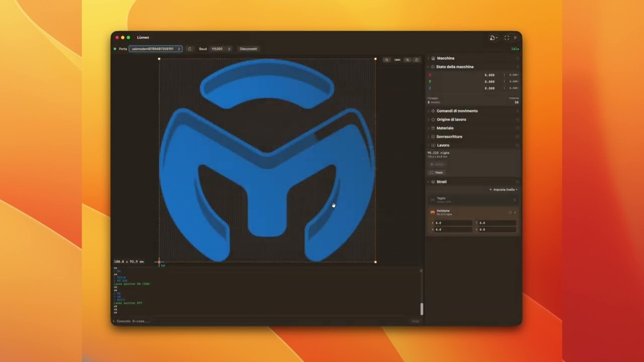
Task: Toggle fullscreen frame icon in title bar
Action: click(507, 38)
